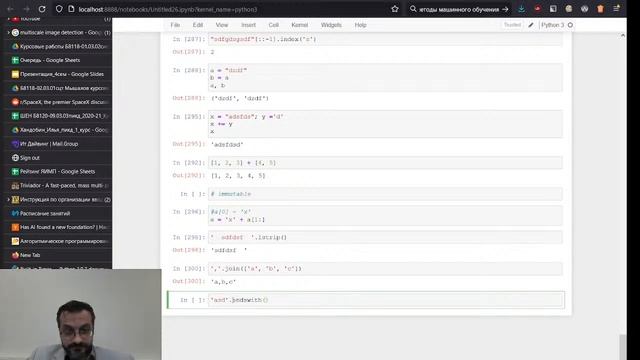This screenshot has height=360, width=640.
Task: Switch to Презентация_4сем Google Slides tab
Action: click(x=60, y=74)
